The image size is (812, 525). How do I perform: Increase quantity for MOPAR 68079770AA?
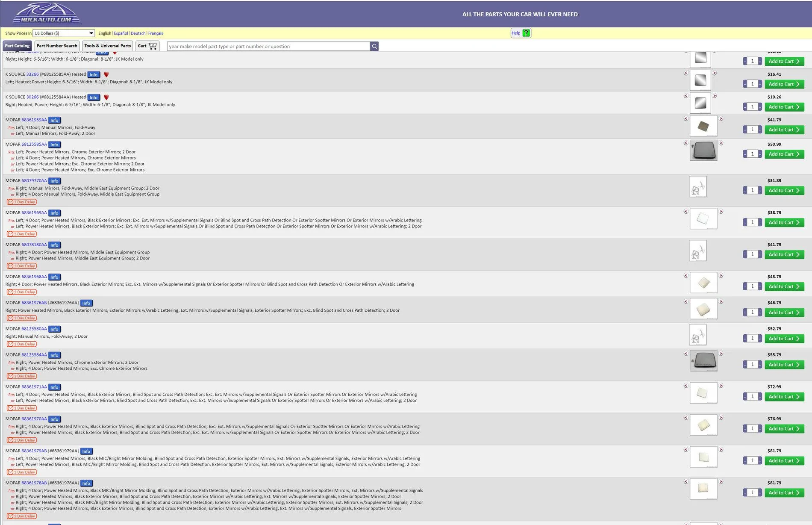760,190
